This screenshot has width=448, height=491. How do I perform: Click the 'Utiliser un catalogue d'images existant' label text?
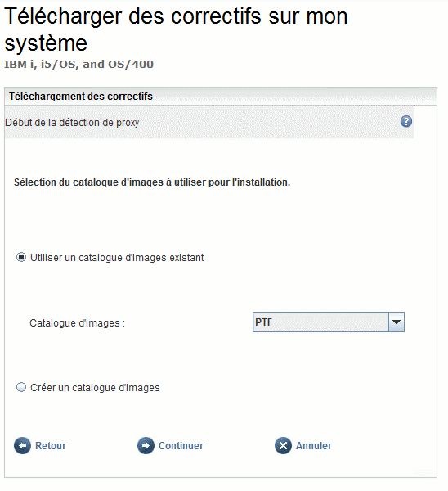click(x=117, y=258)
